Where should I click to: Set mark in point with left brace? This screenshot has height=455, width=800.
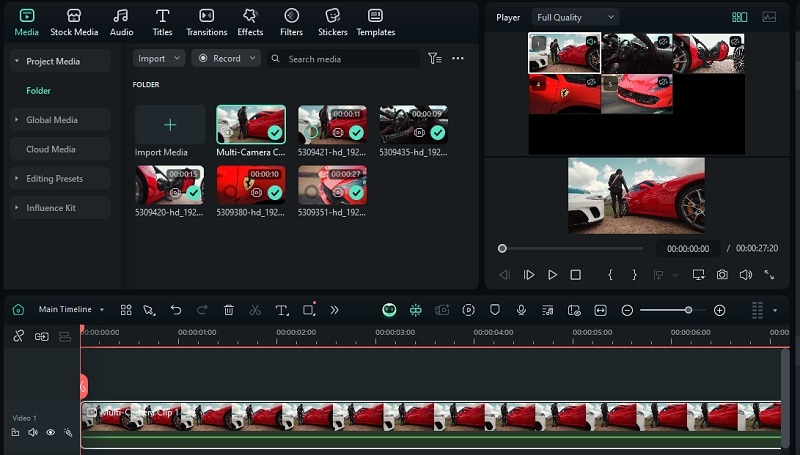coord(610,275)
